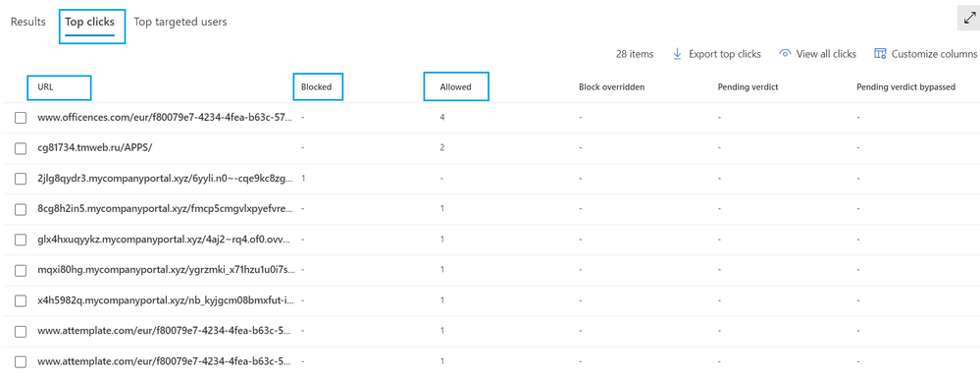Image resolution: width=980 pixels, height=376 pixels.
Task: Click the expand view arrows icon
Action: (x=968, y=19)
